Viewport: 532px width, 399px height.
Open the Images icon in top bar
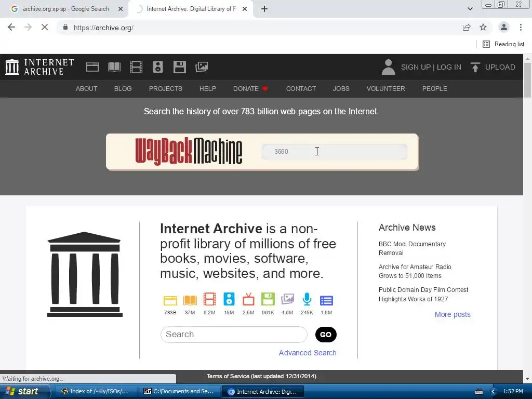click(x=202, y=67)
